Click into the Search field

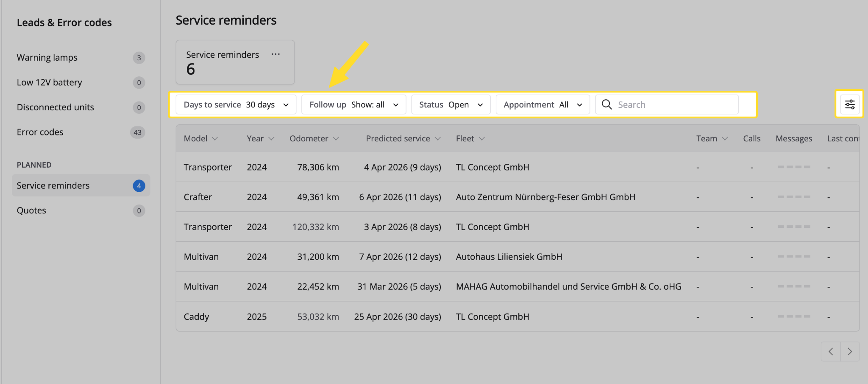click(x=667, y=104)
